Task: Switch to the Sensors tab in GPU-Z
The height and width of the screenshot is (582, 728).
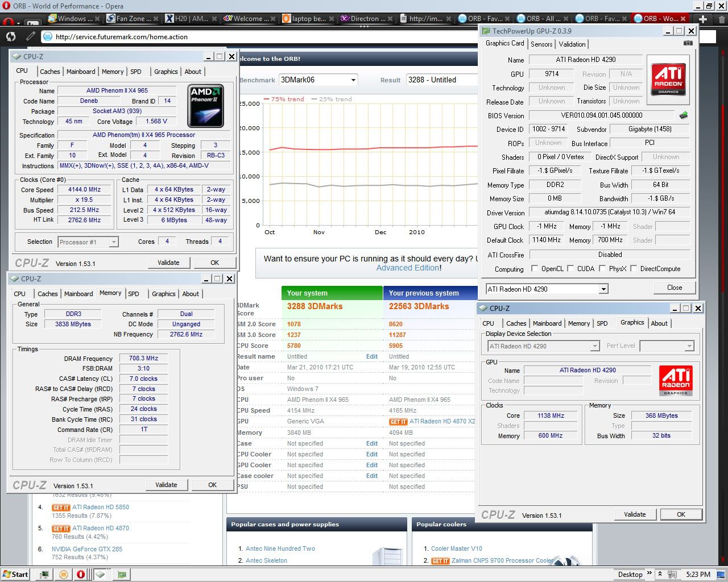Action: (541, 44)
